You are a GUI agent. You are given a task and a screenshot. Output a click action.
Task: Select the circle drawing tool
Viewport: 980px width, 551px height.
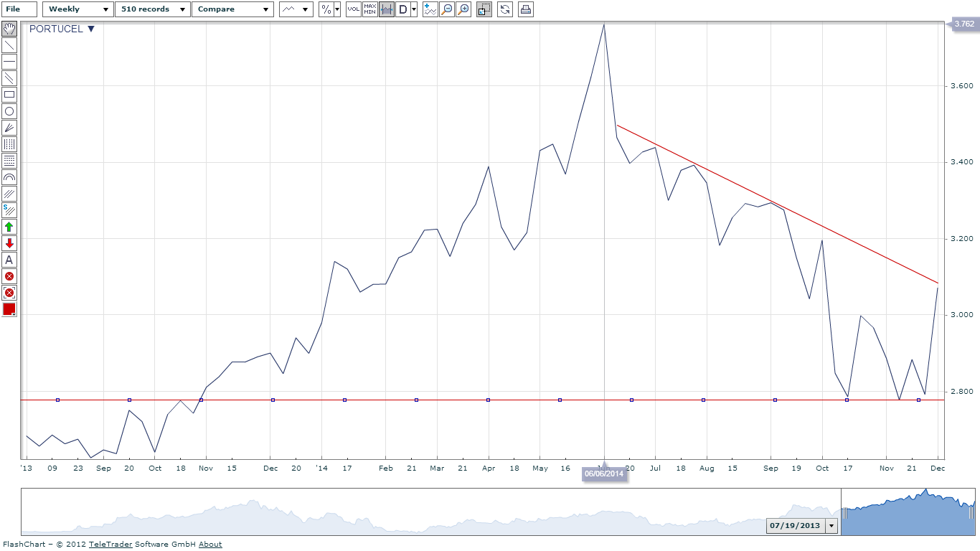tap(9, 111)
